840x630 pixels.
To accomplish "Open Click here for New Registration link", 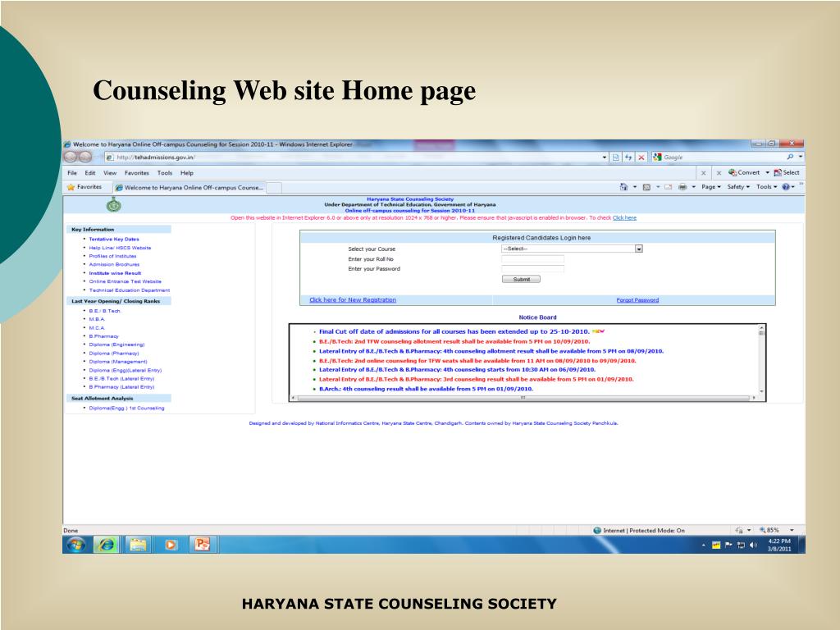I will point(353,300).
